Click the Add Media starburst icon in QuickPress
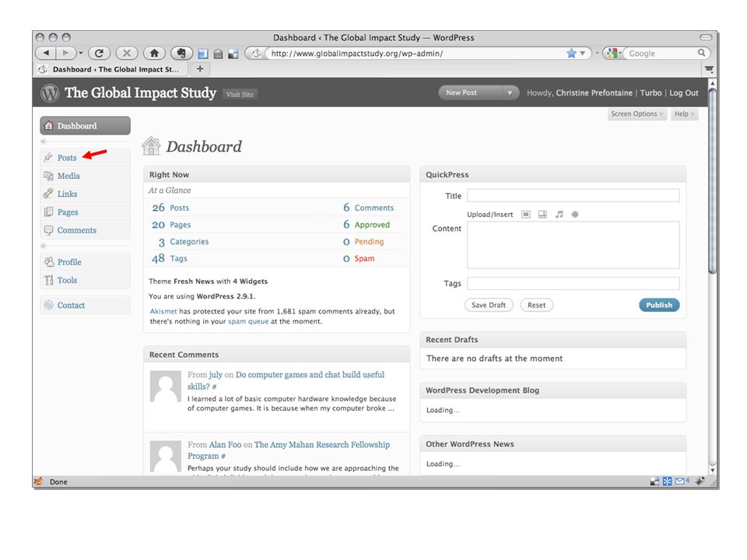 [575, 215]
